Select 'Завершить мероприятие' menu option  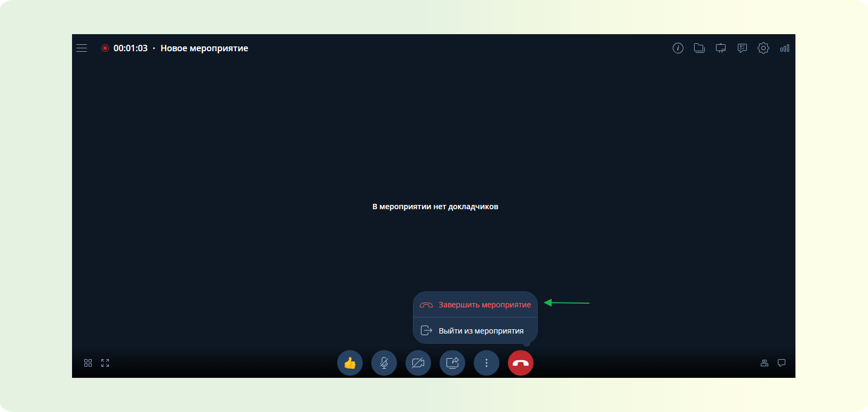tap(475, 305)
